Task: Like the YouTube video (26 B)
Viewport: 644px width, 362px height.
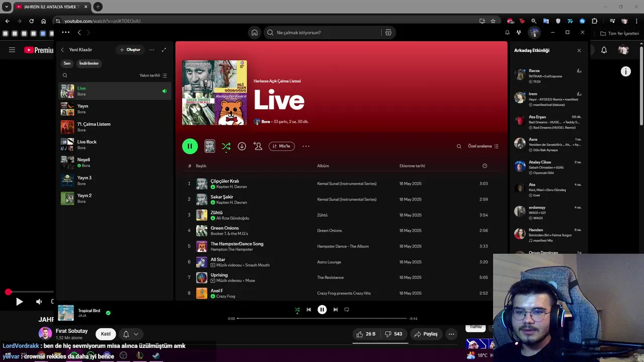Action: pyautogui.click(x=366, y=334)
